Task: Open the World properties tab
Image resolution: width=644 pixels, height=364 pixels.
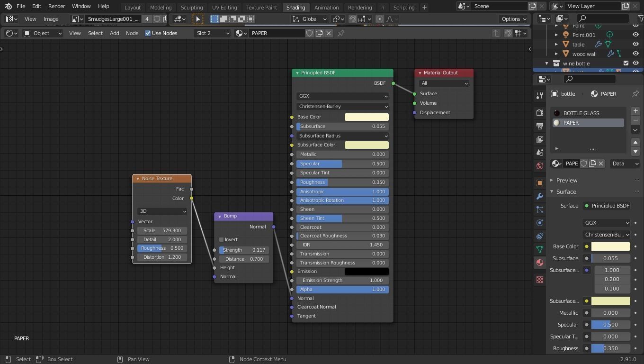Action: tap(540, 166)
